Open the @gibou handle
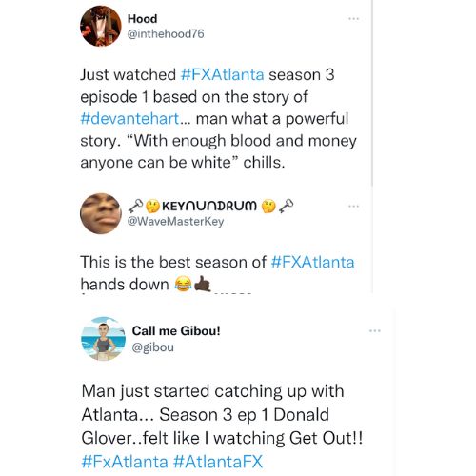The width and height of the screenshot is (476, 476). (x=153, y=347)
